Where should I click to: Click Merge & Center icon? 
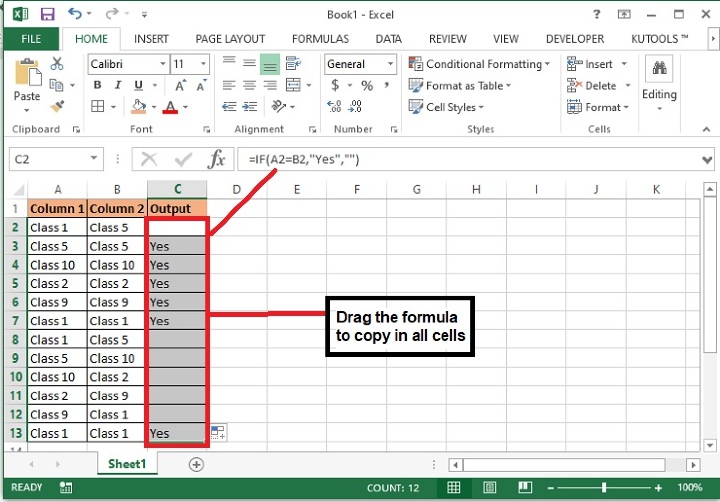click(293, 85)
